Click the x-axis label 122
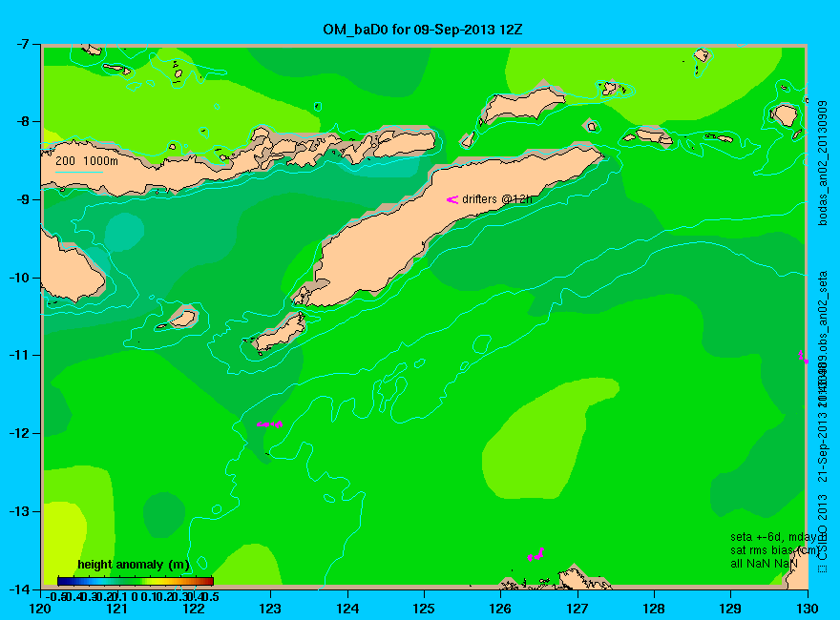 [x=194, y=609]
